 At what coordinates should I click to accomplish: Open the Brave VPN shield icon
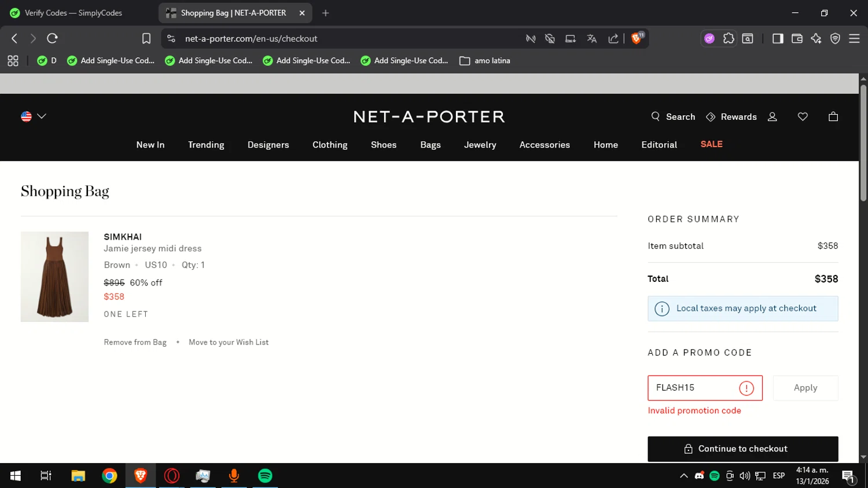tap(835, 38)
